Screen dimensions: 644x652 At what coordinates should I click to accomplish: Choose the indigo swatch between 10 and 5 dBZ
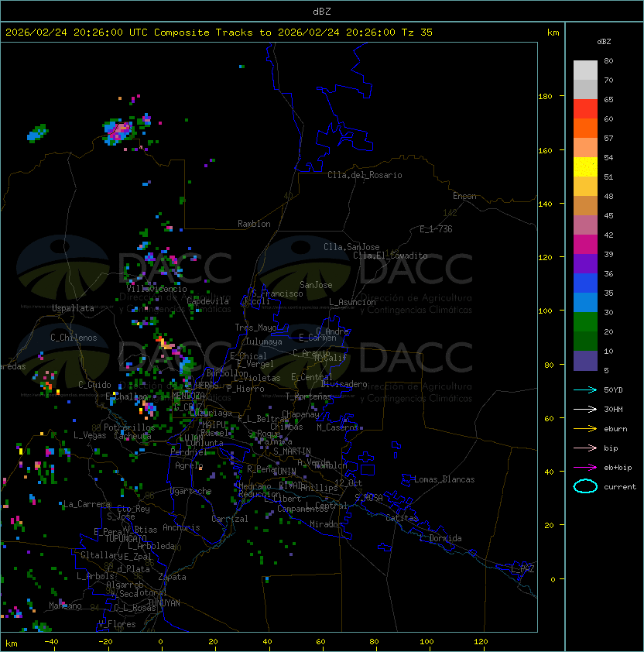pyautogui.click(x=585, y=361)
